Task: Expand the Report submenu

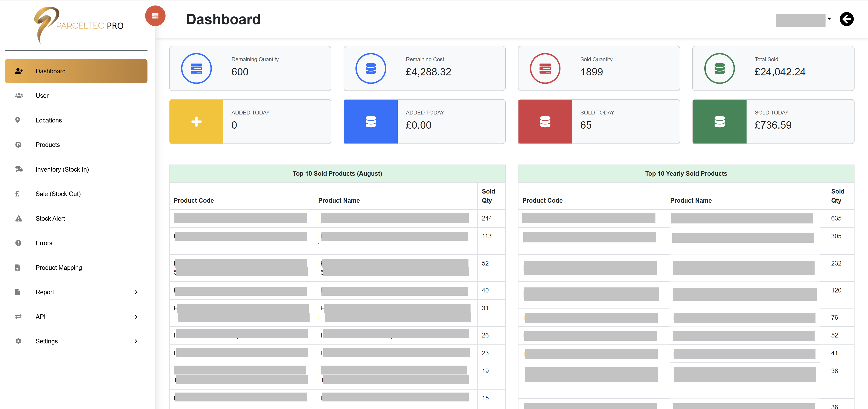Action: click(136, 292)
